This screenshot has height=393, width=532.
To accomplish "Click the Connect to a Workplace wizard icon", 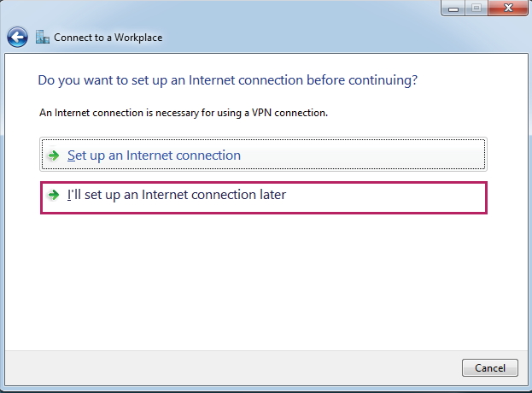I will point(43,38).
